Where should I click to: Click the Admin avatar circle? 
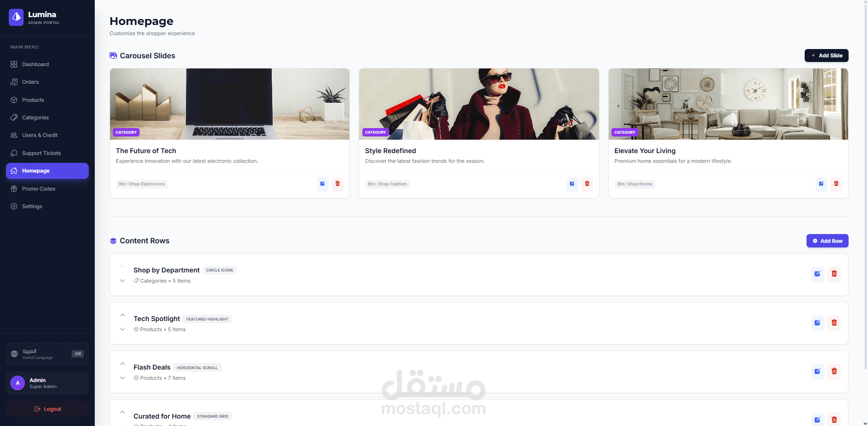click(18, 383)
